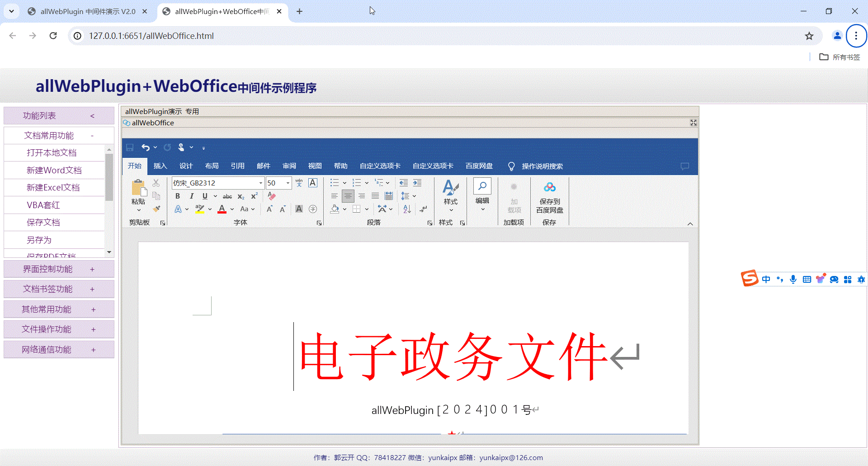Viewport: 868px width, 466px height.
Task: Click the decrease font size icon
Action: (283, 209)
